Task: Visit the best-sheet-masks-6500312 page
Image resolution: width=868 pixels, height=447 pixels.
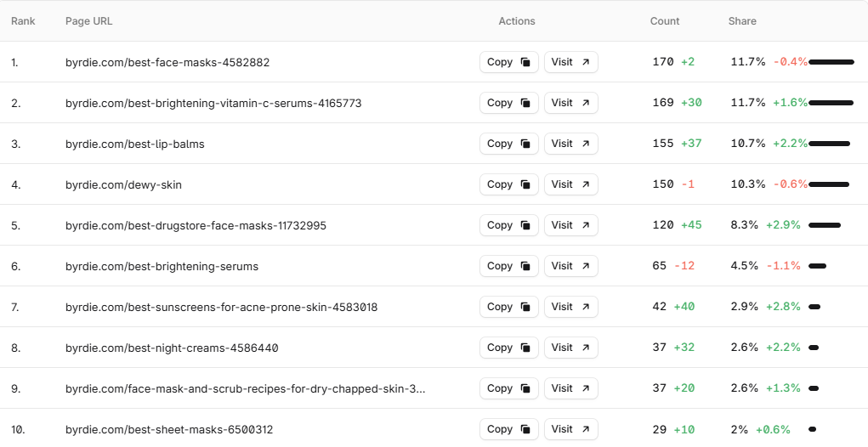Action: tap(570, 429)
